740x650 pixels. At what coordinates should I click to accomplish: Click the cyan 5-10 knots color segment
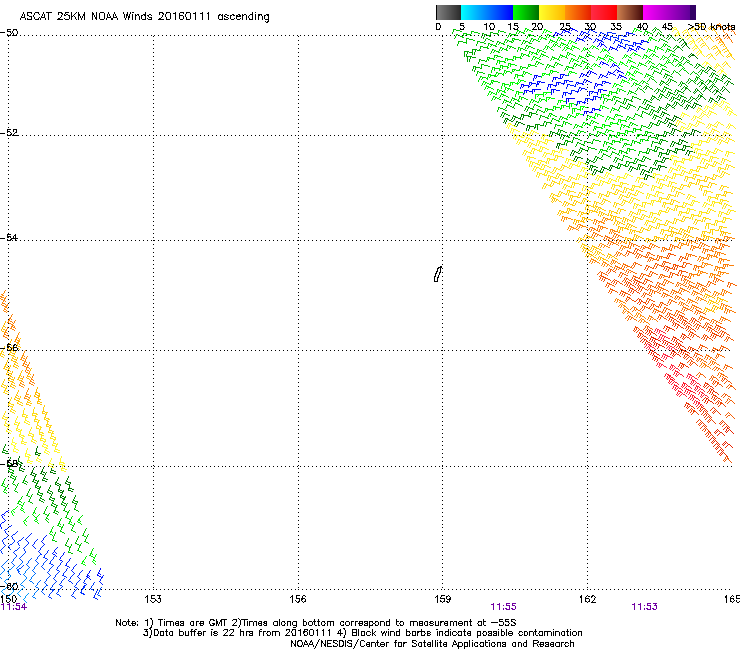coord(474,12)
